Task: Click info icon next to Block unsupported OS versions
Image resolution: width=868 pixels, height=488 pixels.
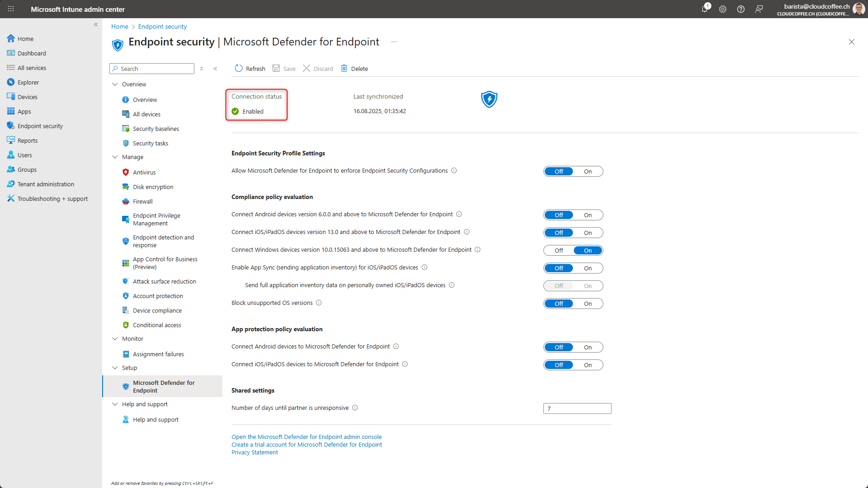Action: [319, 303]
